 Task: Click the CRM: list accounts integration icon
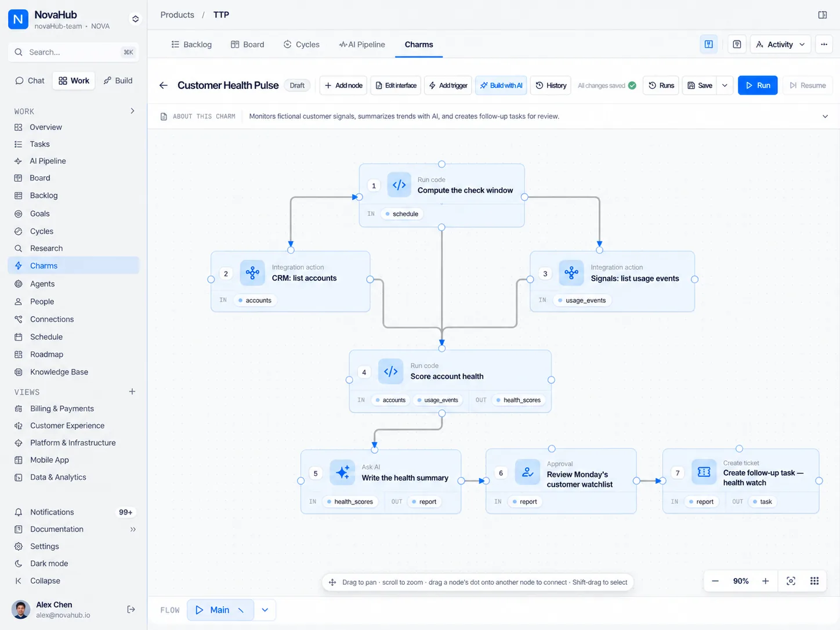pyautogui.click(x=252, y=273)
